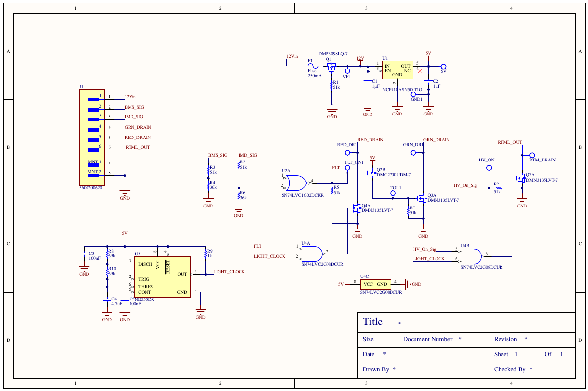Click the Q1 DMP3098LQ-7 MOSFET symbol
Viewport: 588px width, 391px height.
331,66
